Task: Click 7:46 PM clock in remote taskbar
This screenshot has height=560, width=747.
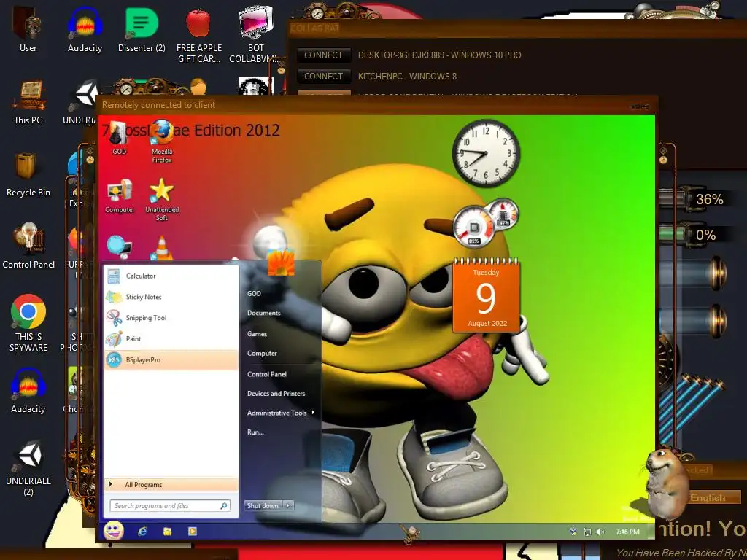Action: [627, 532]
